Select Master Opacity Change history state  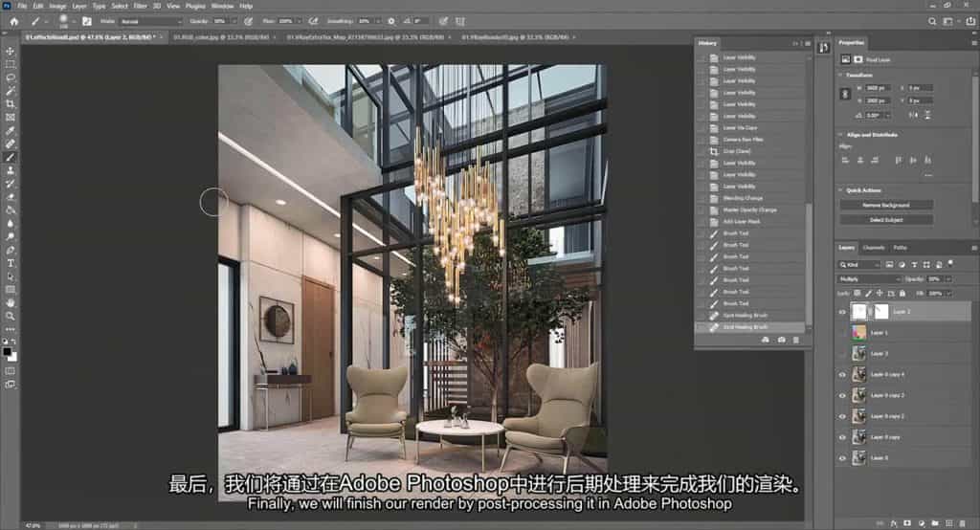pos(750,210)
